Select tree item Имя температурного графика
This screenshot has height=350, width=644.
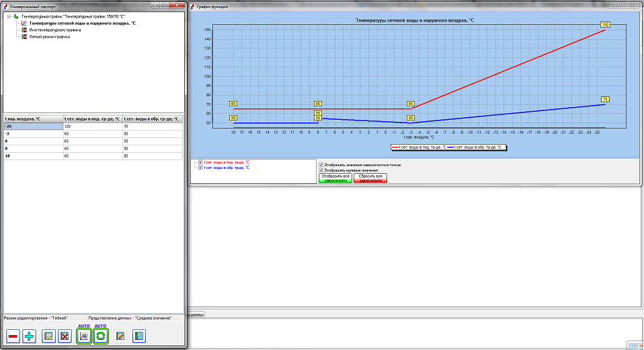pyautogui.click(x=54, y=30)
